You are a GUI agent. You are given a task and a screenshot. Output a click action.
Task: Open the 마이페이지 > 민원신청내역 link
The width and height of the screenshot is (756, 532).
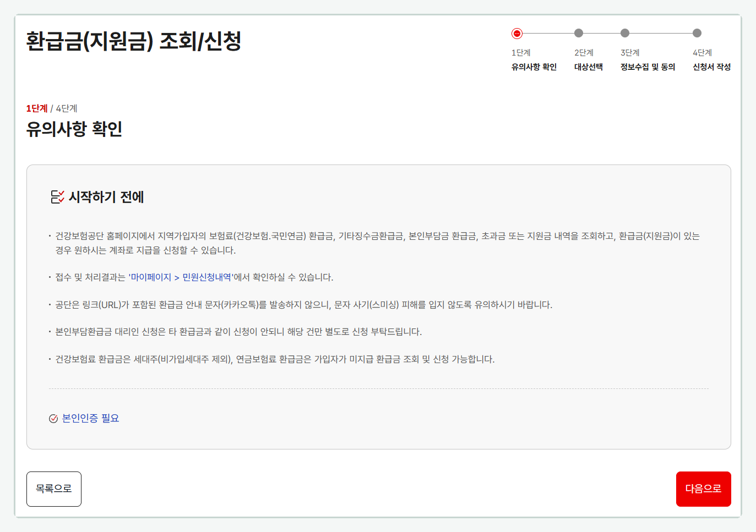pyautogui.click(x=181, y=277)
